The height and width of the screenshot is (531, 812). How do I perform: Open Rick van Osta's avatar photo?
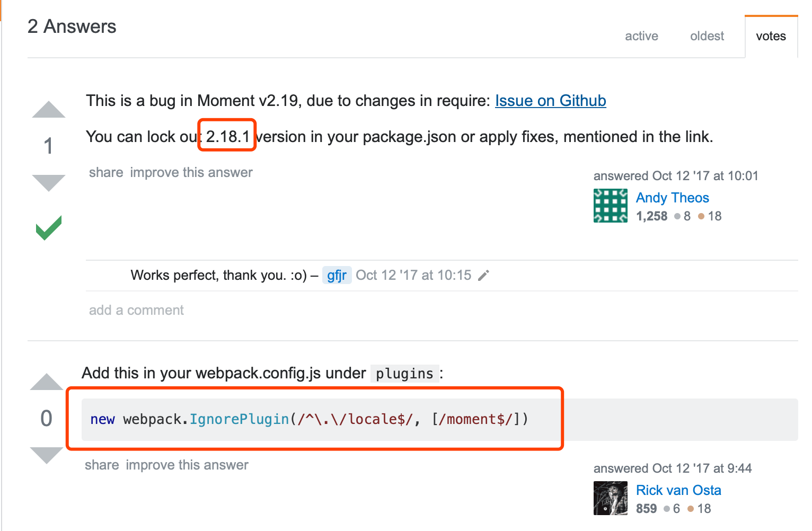pyautogui.click(x=610, y=498)
